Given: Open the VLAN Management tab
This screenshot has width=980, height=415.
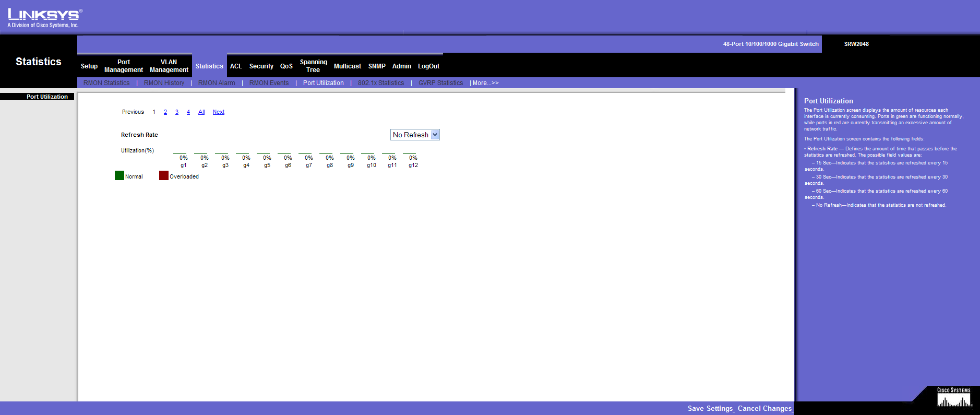Looking at the screenshot, I should 169,66.
